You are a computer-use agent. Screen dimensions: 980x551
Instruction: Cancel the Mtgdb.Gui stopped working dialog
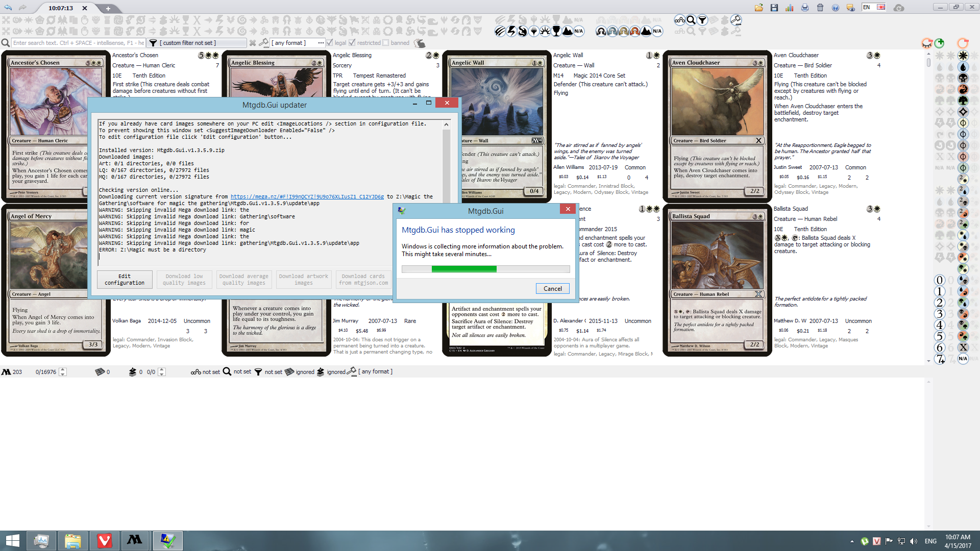pyautogui.click(x=552, y=289)
